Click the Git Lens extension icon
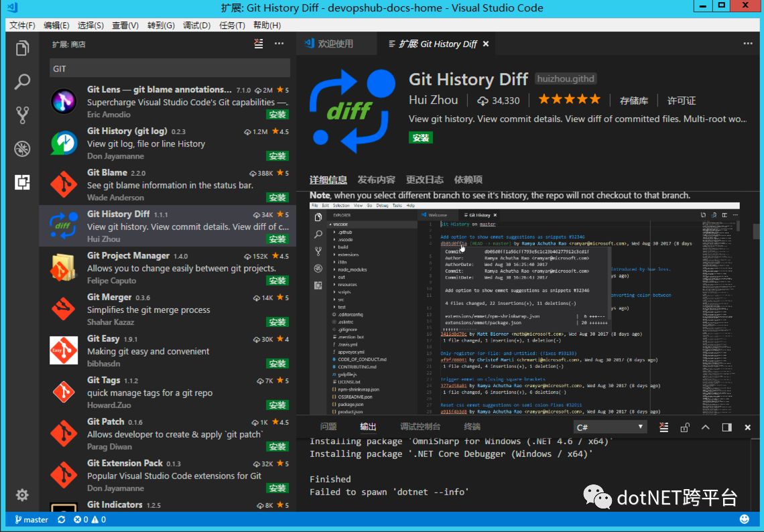 (x=64, y=101)
